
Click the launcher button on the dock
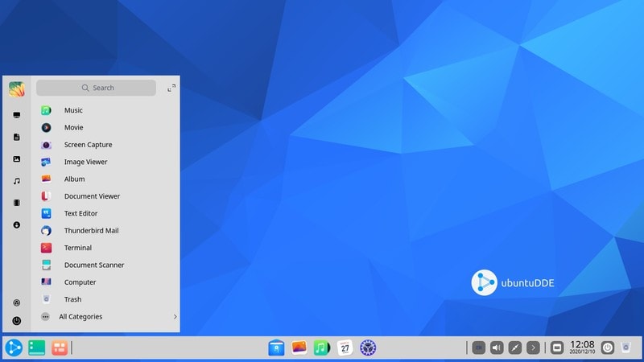tap(14, 348)
